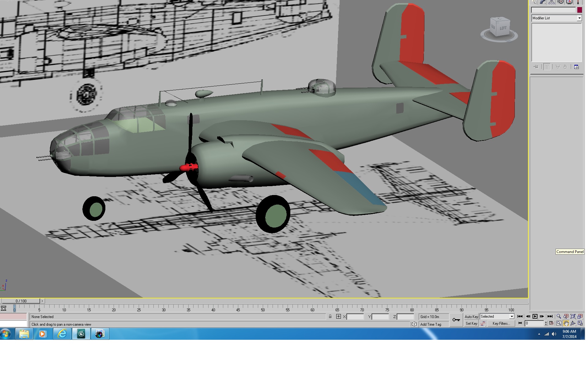Switch to the Hierarchy panel tab

tap(552, 2)
